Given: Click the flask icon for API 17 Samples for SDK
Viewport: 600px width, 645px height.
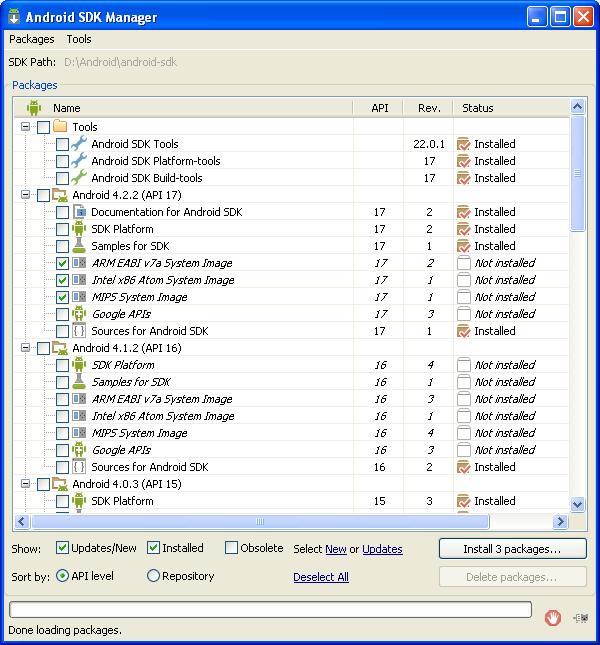Looking at the screenshot, I should click(x=79, y=246).
